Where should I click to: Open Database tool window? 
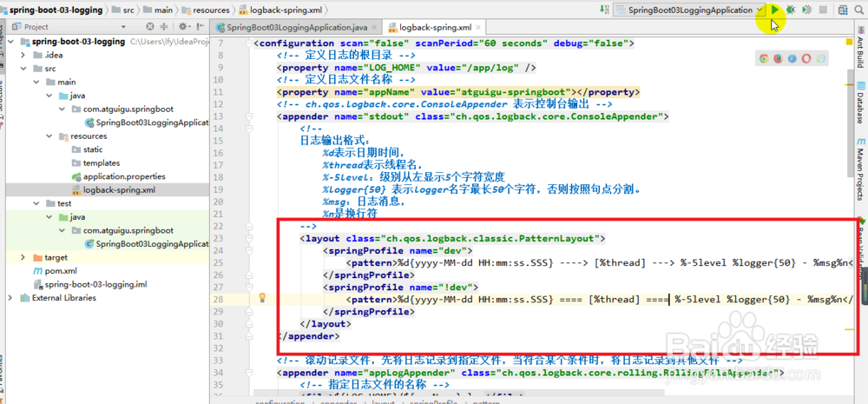(861, 102)
